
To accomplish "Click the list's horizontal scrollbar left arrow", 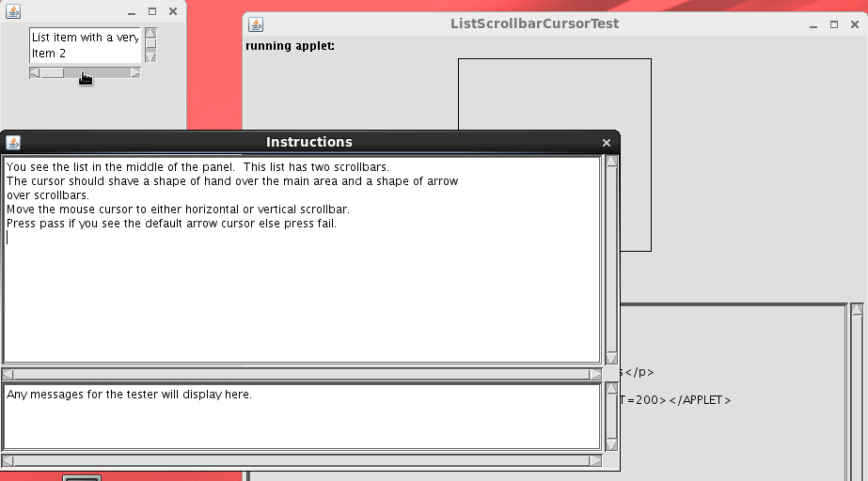I will pos(35,73).
